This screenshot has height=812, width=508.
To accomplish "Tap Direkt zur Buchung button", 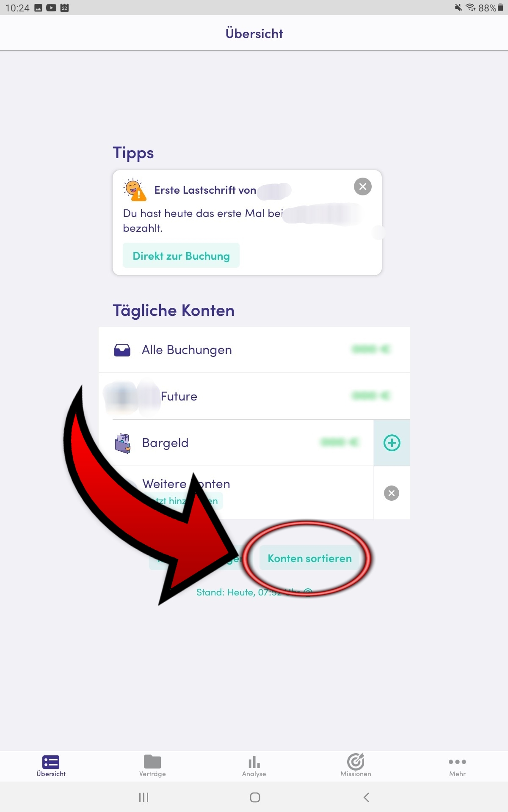I will 181,255.
